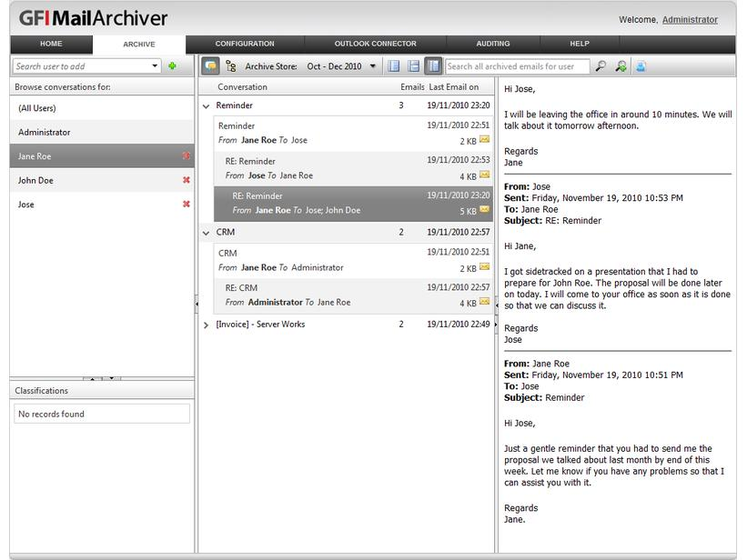Select the CRM conversation header row
The height and width of the screenshot is (560, 747).
(347, 232)
